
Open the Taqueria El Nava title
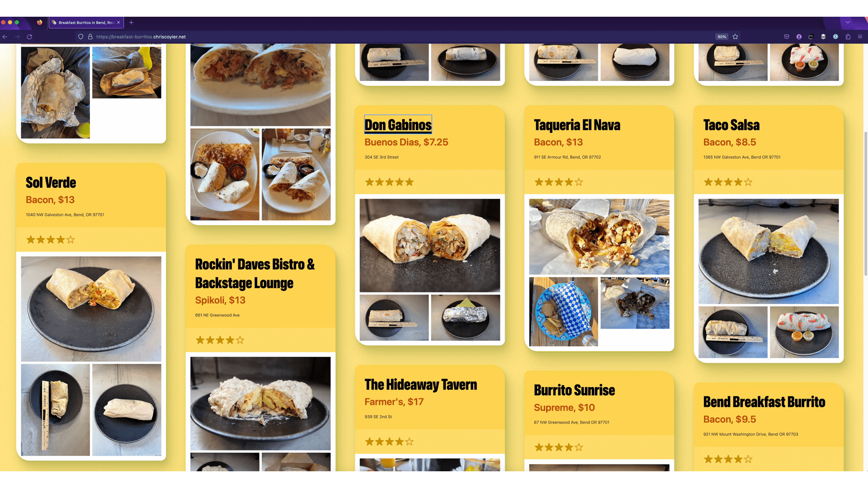(x=577, y=125)
